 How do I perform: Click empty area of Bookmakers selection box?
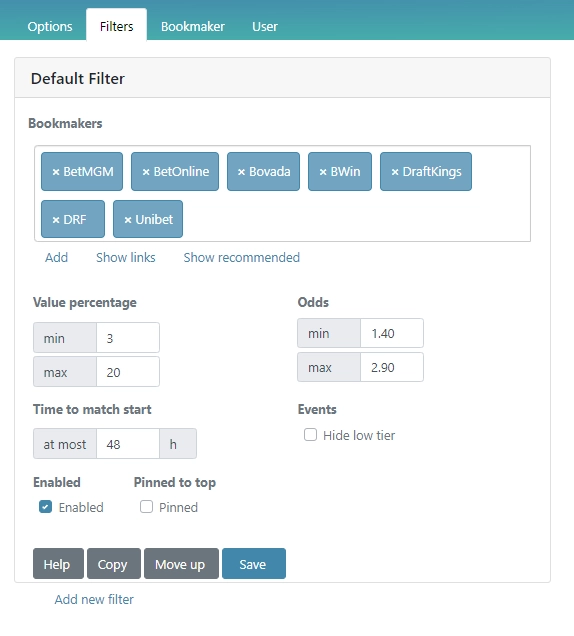pos(357,219)
